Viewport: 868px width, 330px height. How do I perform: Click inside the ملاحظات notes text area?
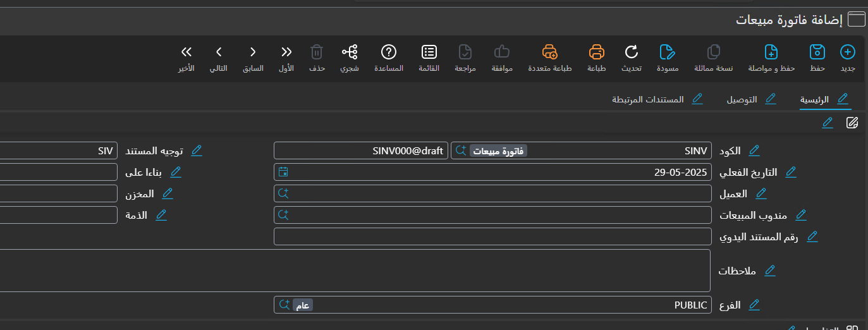click(356, 271)
